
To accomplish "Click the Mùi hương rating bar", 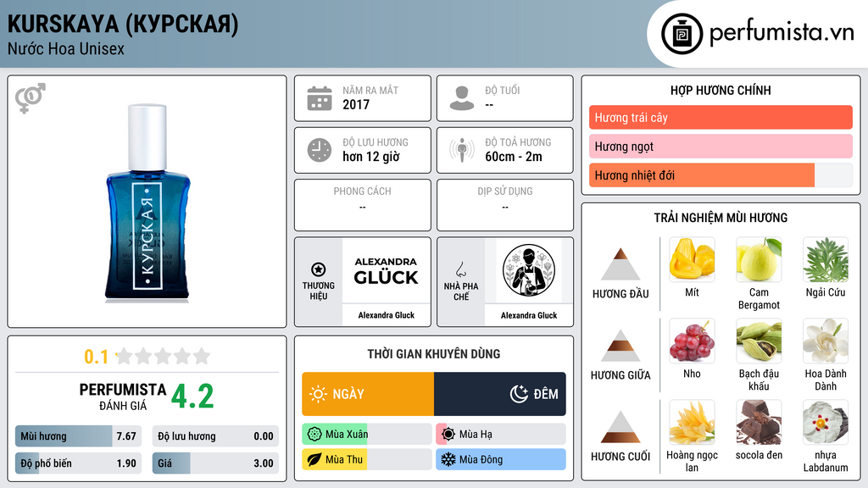I will coord(79,436).
